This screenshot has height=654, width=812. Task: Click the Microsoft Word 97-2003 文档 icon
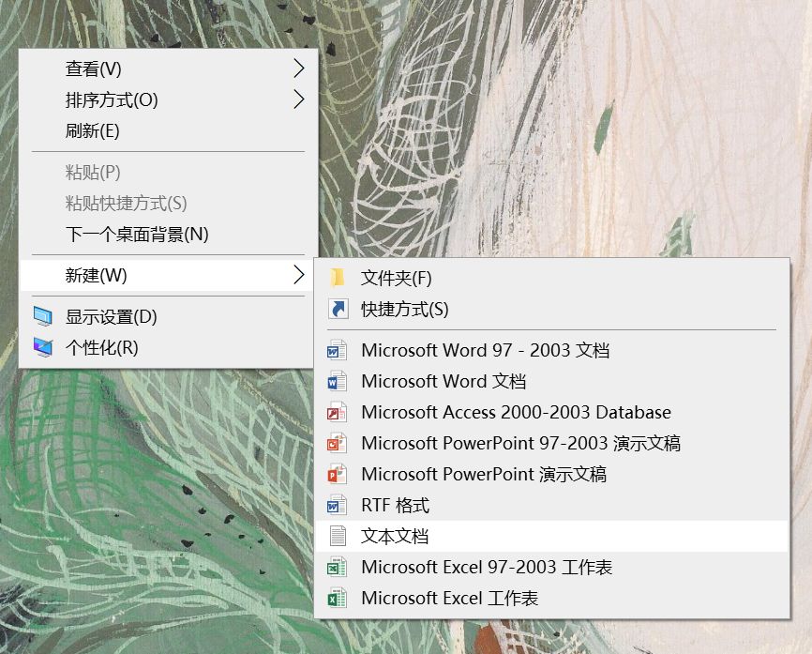(335, 350)
